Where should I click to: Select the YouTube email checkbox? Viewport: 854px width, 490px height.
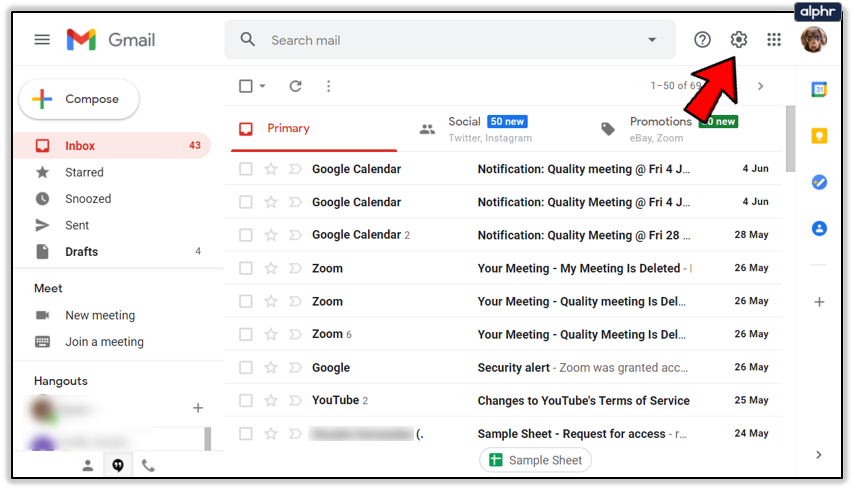[246, 401]
